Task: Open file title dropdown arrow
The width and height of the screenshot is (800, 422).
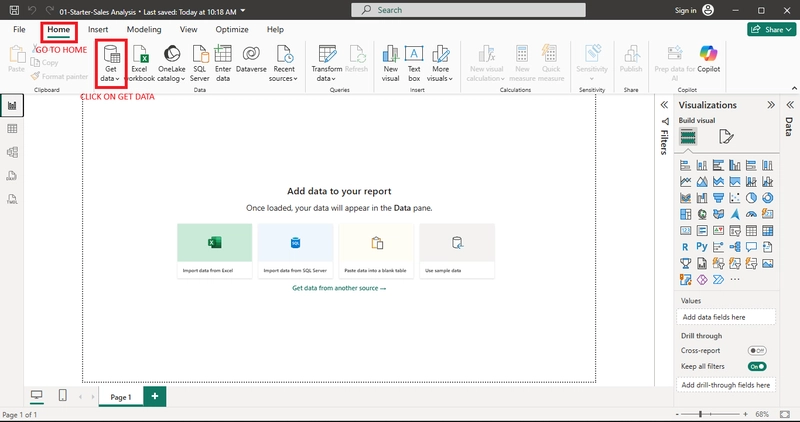Action: (x=243, y=11)
